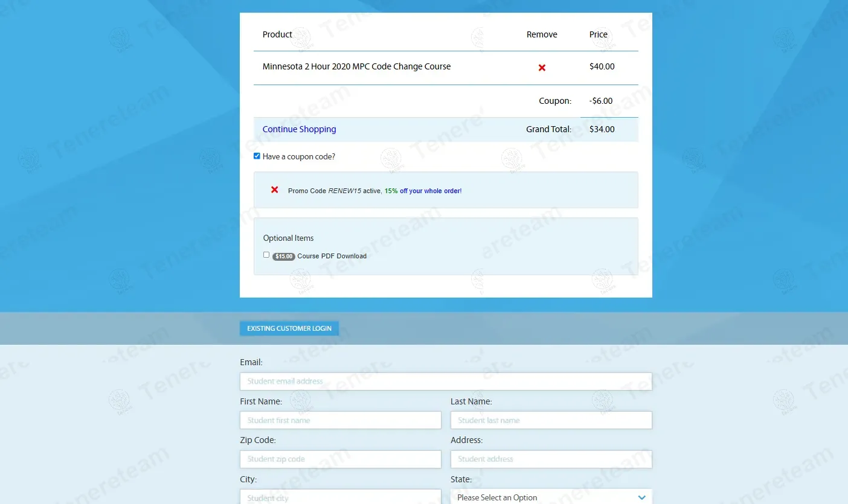
Task: Select the Optional Items heading
Action: 288,238
